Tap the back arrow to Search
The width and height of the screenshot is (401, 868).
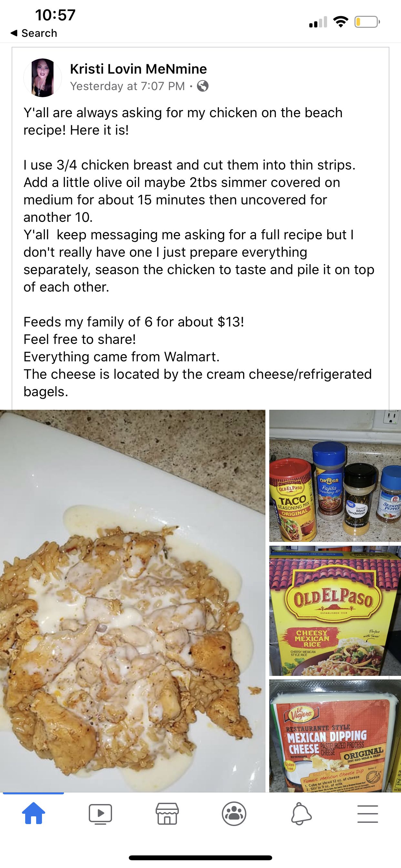click(x=14, y=33)
